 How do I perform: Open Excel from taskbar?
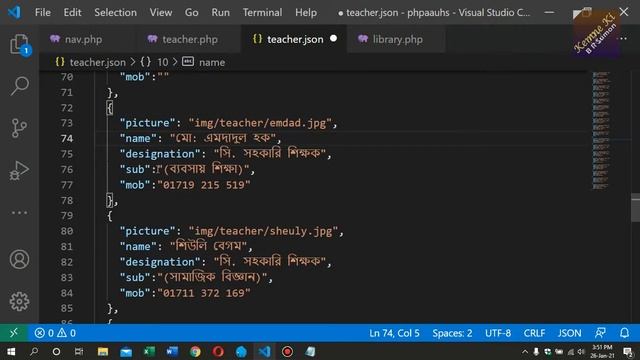149,351
